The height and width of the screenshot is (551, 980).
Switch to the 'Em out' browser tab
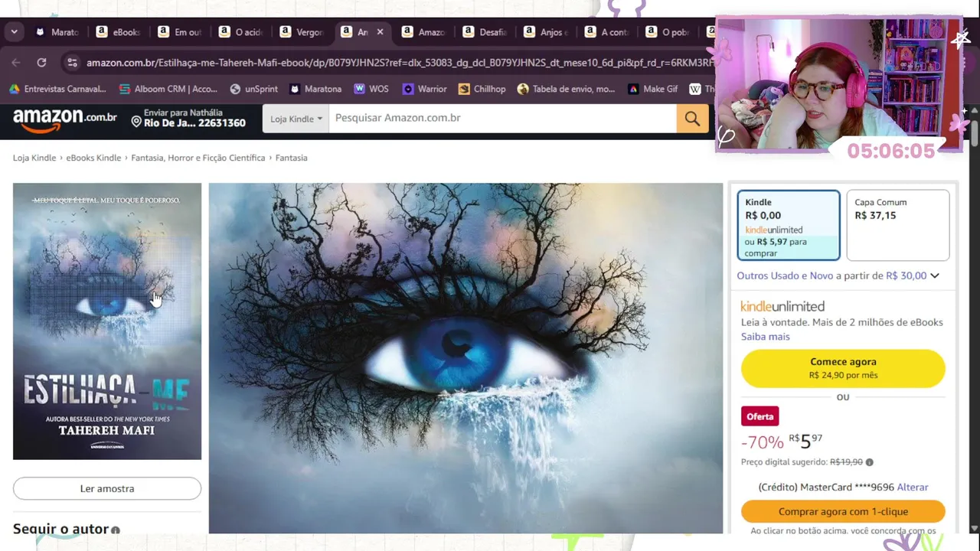180,32
